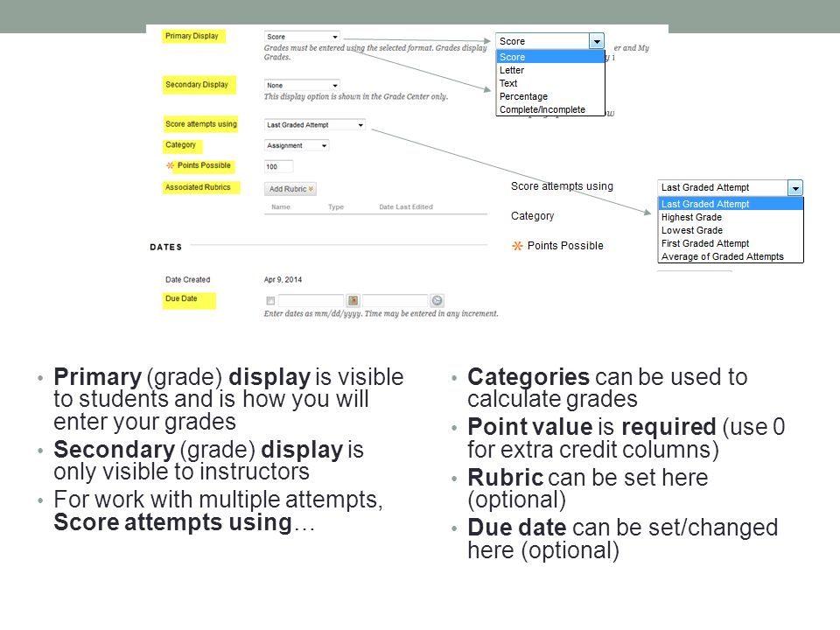Open the Category Assignment dropdown

297,146
